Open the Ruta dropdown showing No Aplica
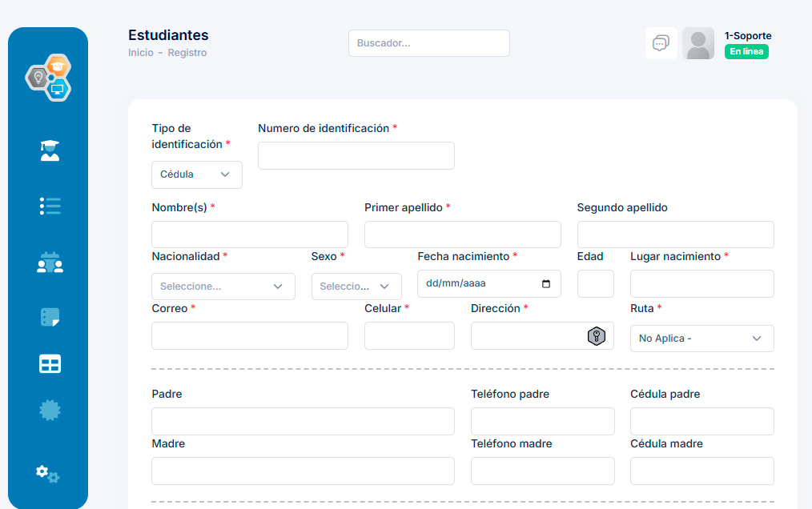812x509 pixels. point(701,339)
